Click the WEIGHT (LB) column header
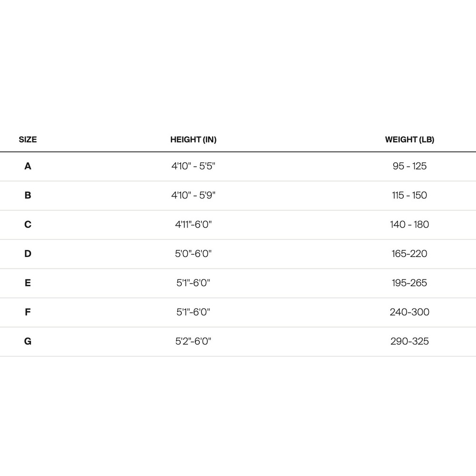 (409, 139)
